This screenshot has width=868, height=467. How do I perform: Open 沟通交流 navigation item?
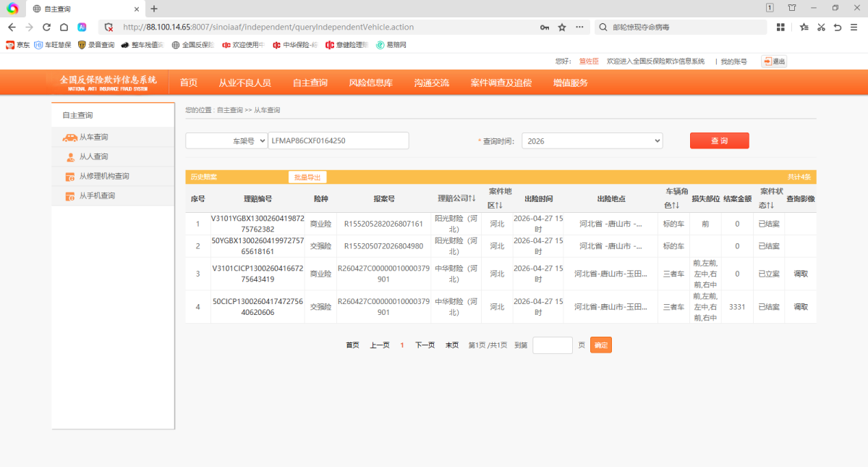pyautogui.click(x=431, y=83)
